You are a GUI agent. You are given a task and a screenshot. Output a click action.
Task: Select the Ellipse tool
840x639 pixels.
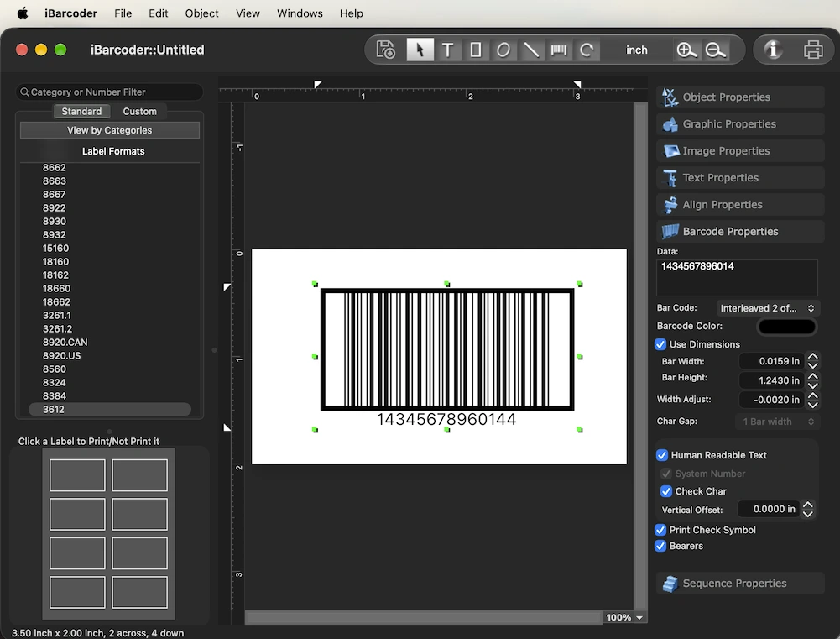click(503, 50)
